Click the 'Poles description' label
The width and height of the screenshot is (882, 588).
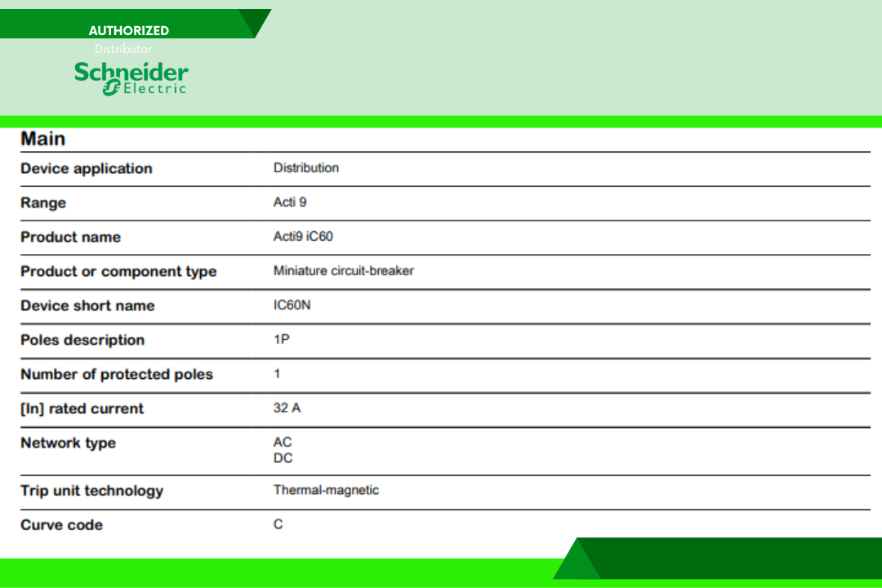coord(82,341)
